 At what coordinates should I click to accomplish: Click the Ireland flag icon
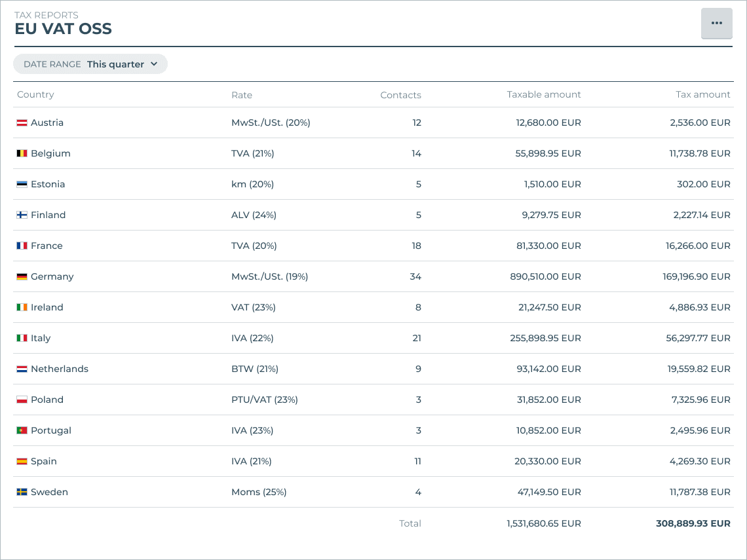pos(22,308)
